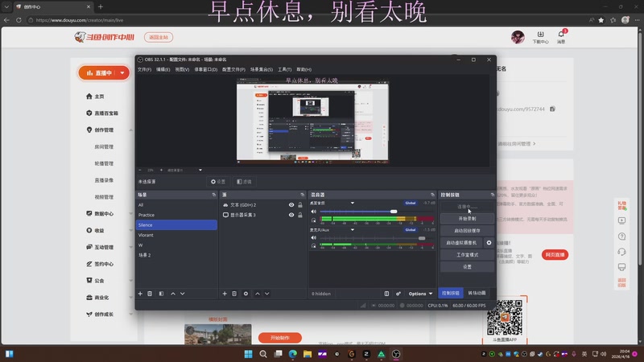
Task: Switch to 控制按钮 tab
Action: (x=451, y=293)
